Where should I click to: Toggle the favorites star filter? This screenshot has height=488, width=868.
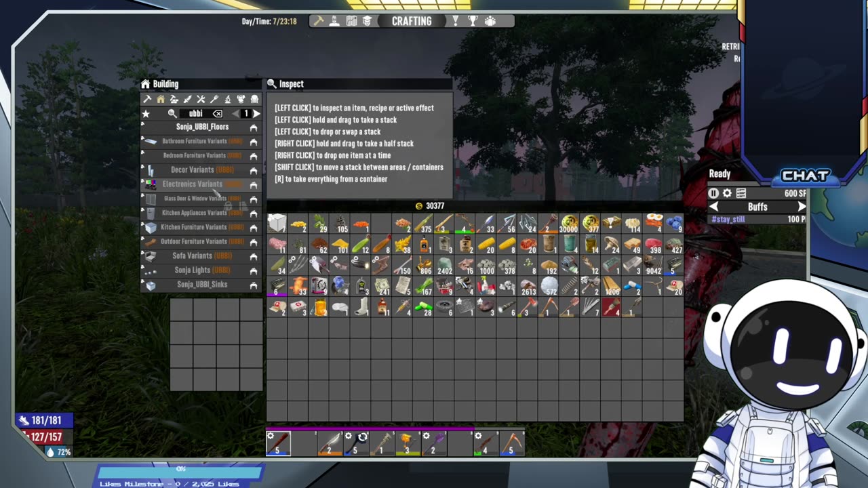(145, 114)
